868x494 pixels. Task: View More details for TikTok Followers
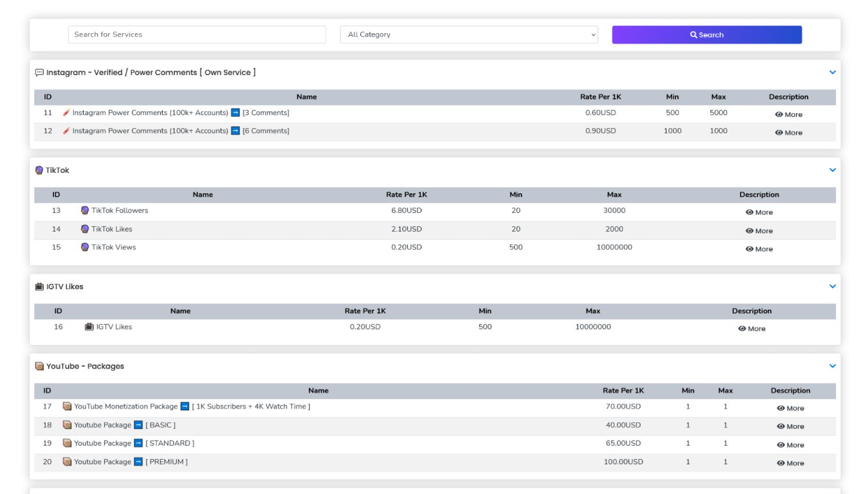pos(759,212)
